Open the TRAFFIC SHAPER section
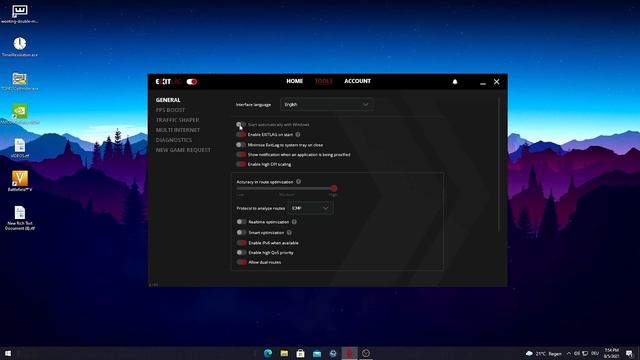 178,120
